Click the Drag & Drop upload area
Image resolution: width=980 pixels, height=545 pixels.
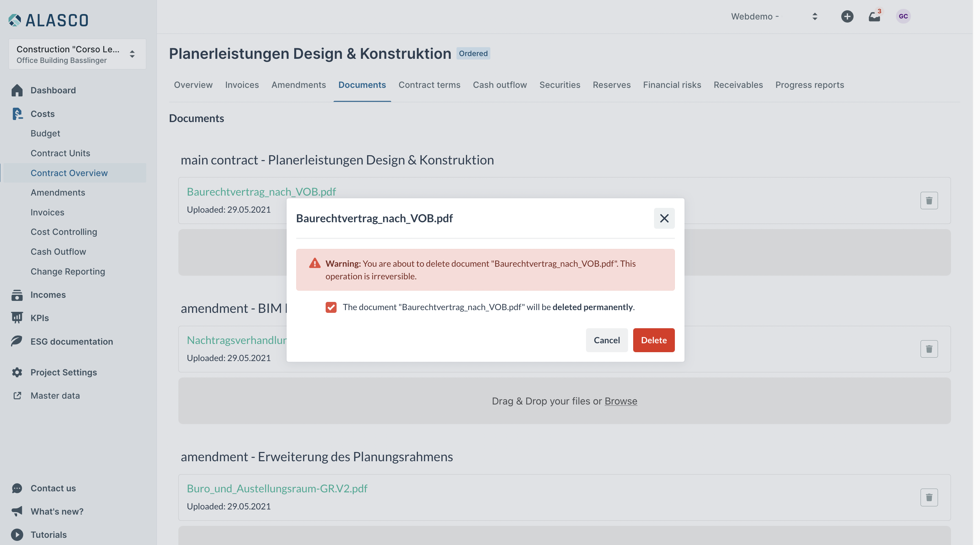pos(564,401)
